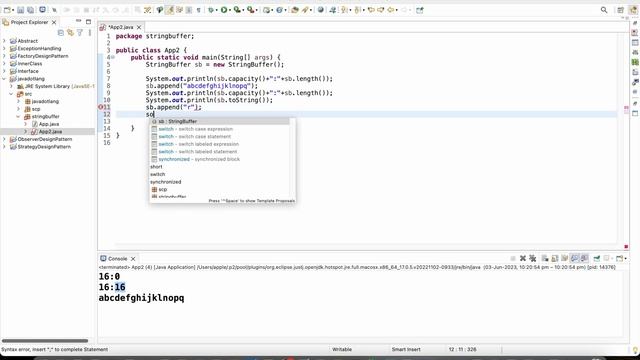The height and width of the screenshot is (360, 640).
Task: Toggle Show Whitespace Characters pilcrow icon
Action: tap(198, 10)
